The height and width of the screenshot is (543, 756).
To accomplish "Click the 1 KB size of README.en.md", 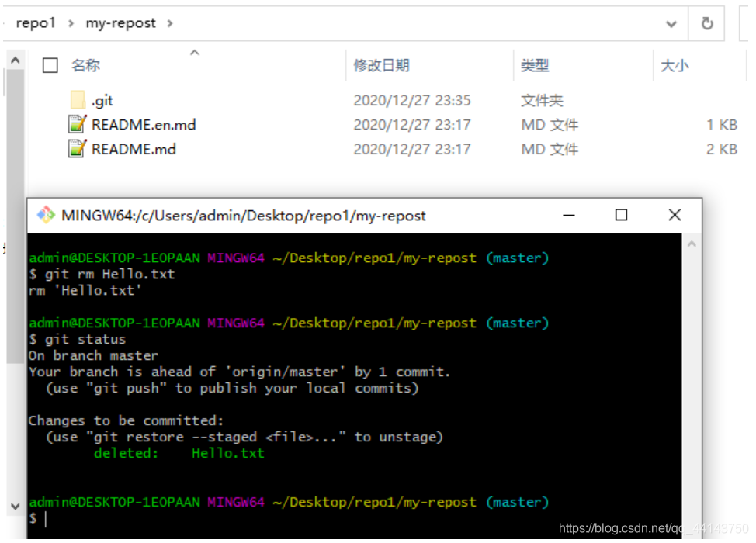I will (x=722, y=125).
